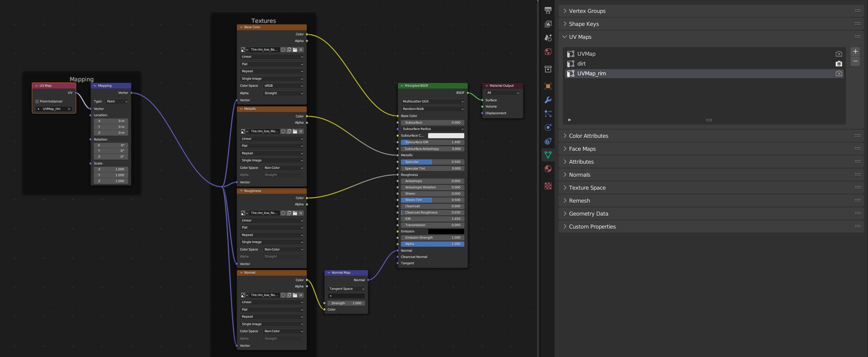
Task: Set UVMap_rim as active render UV map
Action: pyautogui.click(x=839, y=73)
